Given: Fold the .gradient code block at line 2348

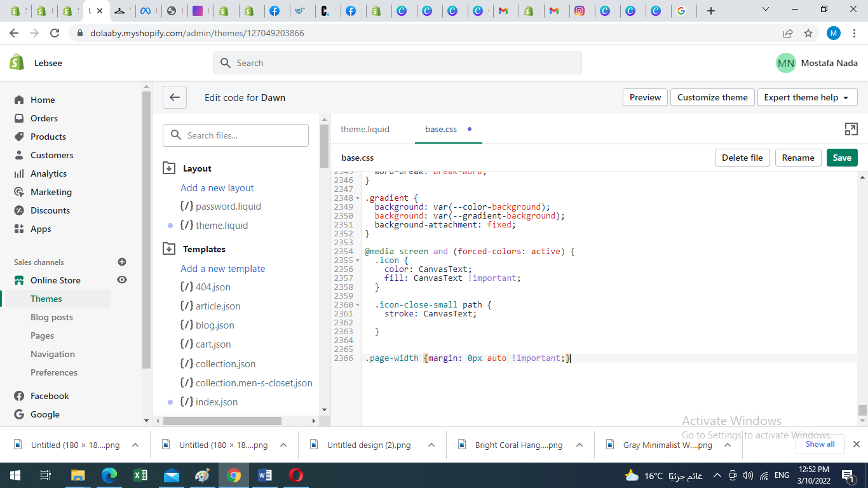Looking at the screenshot, I should (357, 198).
